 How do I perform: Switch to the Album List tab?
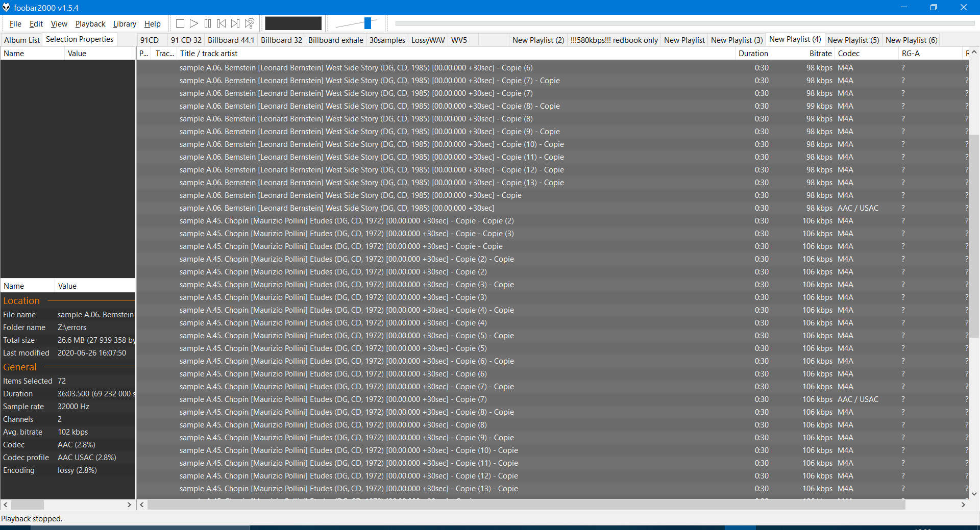click(22, 40)
